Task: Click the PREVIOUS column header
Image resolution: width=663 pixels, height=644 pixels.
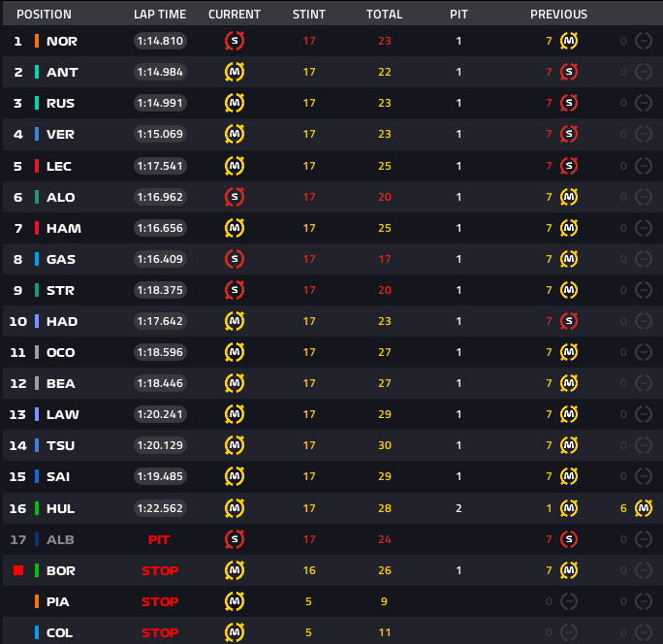Action: [x=558, y=15]
